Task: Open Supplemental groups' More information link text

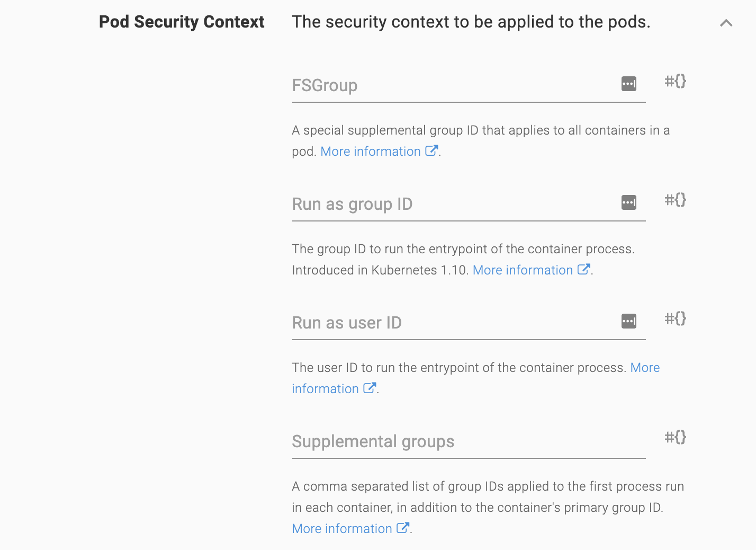Action: pos(342,529)
